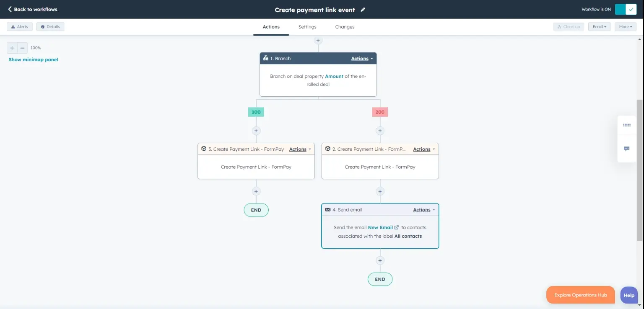Switch to the Settings tab
Image resolution: width=644 pixels, height=309 pixels.
click(307, 26)
